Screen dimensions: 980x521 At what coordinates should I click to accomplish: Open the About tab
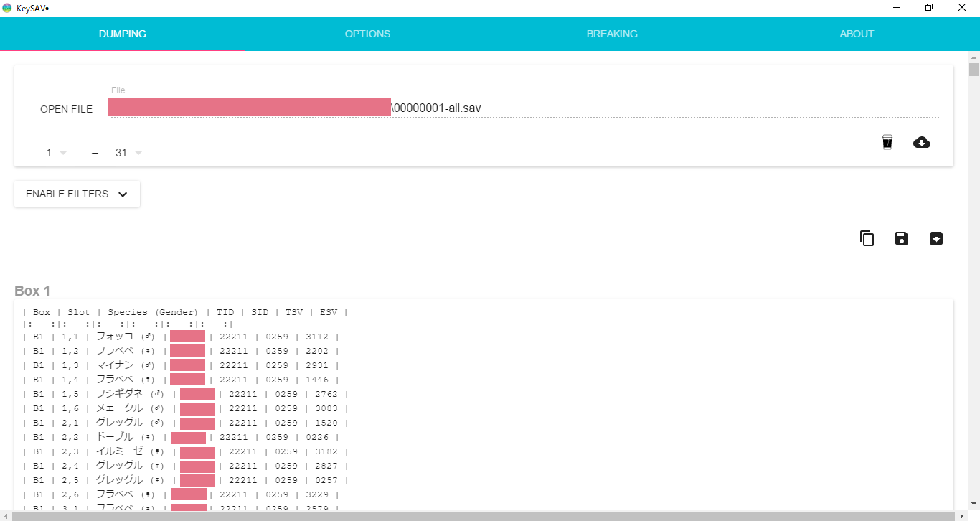(x=857, y=34)
